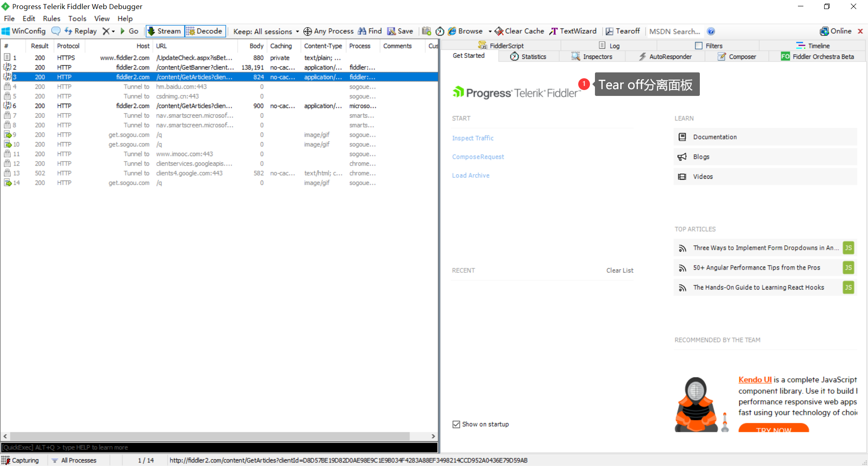Open the TextWizard tool
868x466 pixels.
(573, 31)
